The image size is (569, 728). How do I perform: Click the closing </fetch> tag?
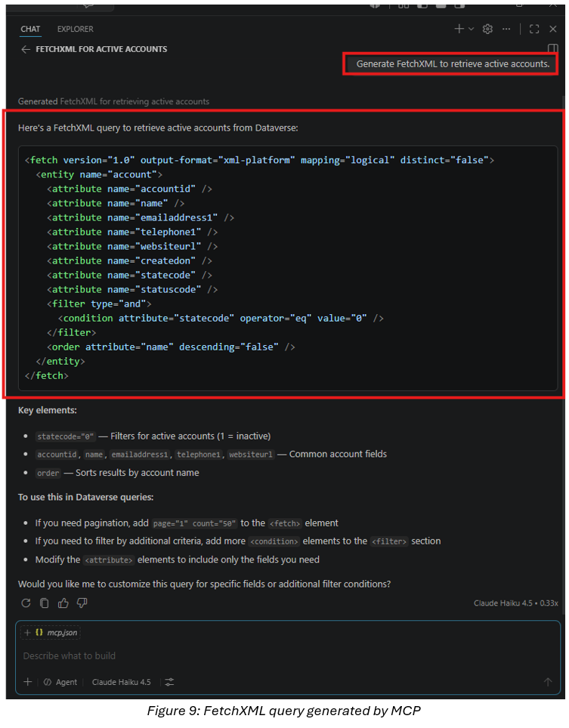tap(46, 375)
